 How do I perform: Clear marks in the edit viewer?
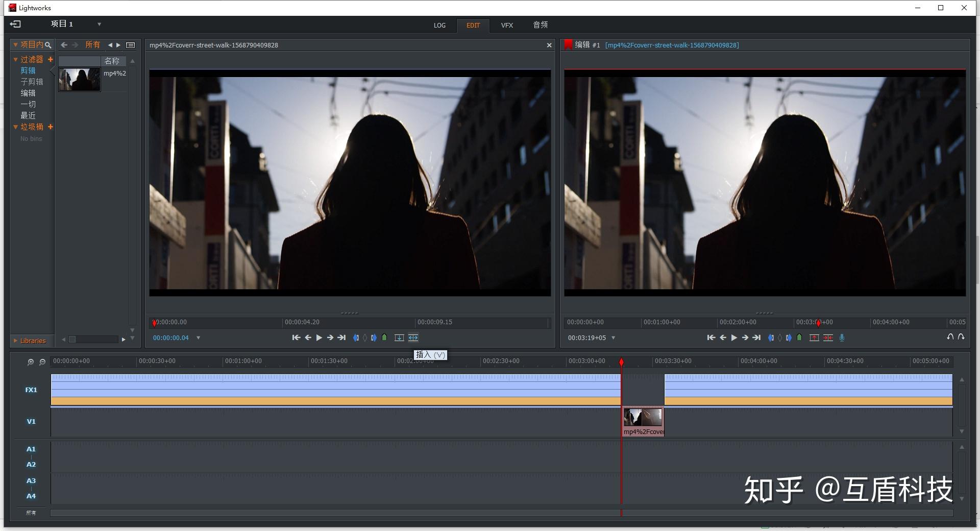coord(780,337)
